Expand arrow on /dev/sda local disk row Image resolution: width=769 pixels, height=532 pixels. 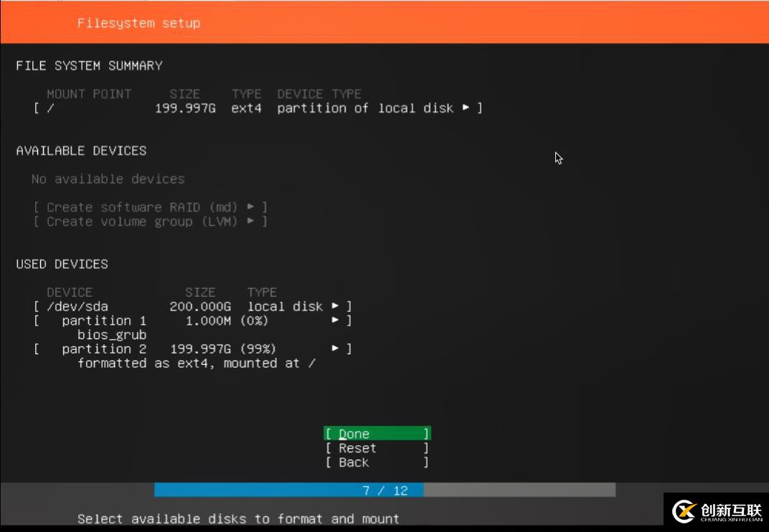click(x=335, y=306)
